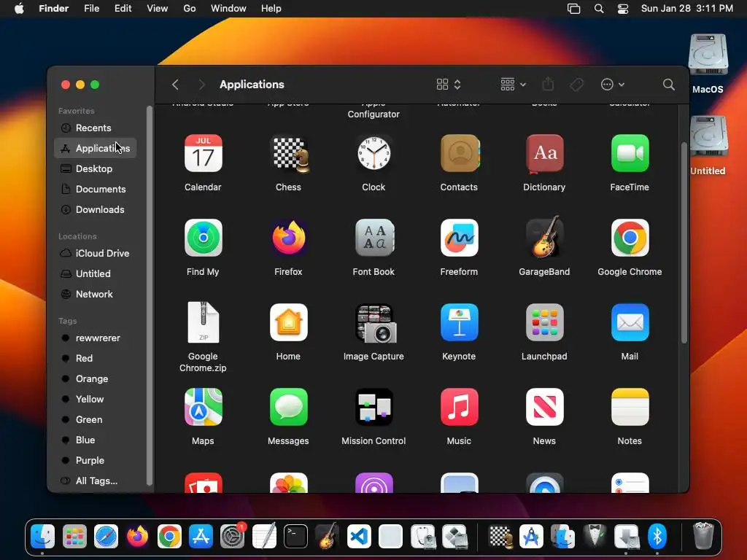Click the Home app icon
747x560 pixels.
[x=289, y=322]
